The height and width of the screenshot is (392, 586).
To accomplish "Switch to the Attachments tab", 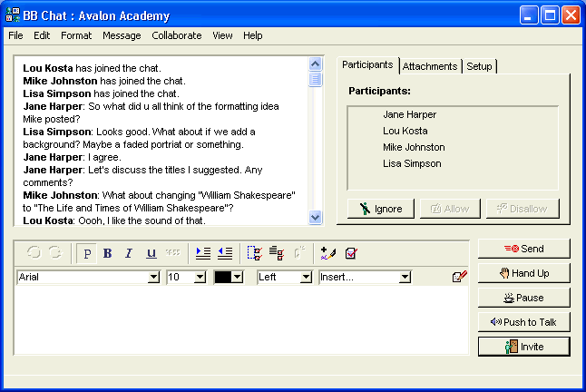I will click(x=430, y=66).
